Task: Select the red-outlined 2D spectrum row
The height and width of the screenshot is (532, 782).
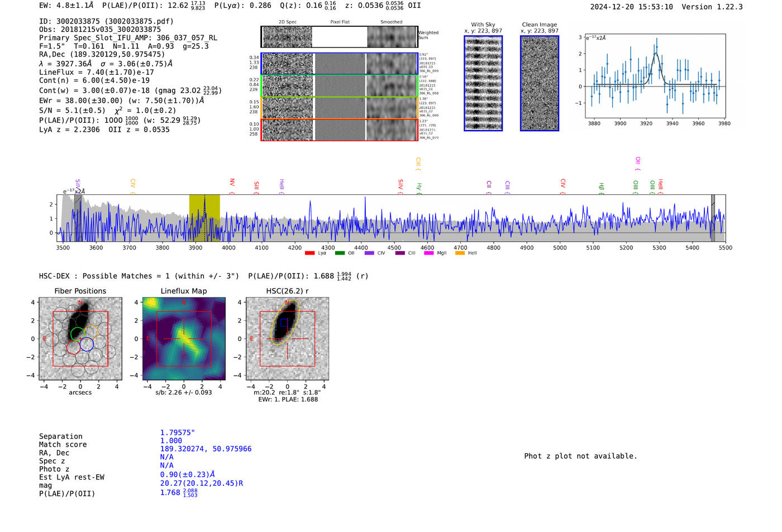Action: 339,130
